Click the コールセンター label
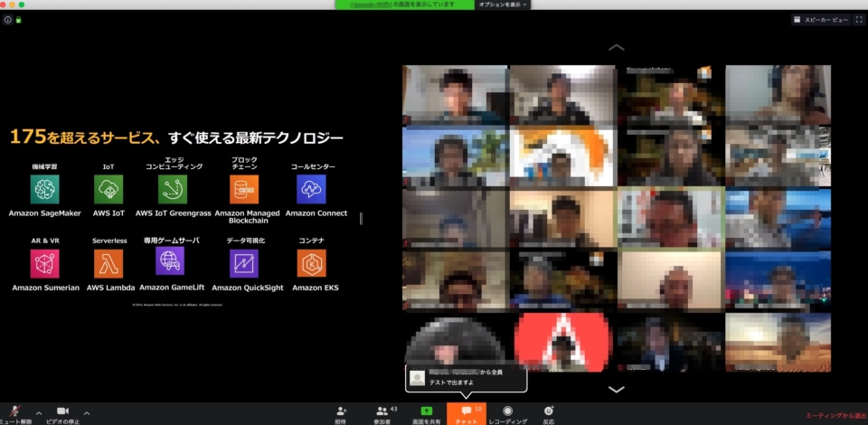Image resolution: width=868 pixels, height=425 pixels. coord(314,166)
